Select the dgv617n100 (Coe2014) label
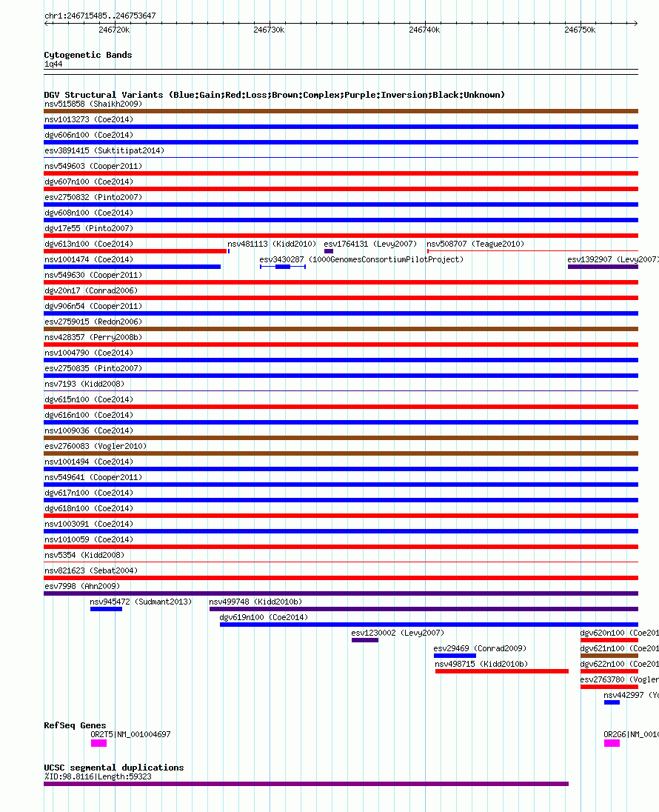The image size is (659, 812). coord(89,493)
